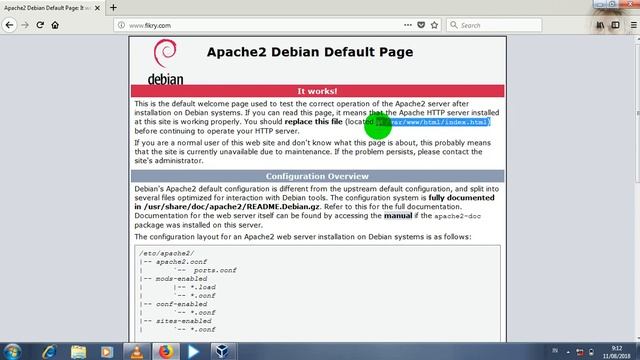640x360 pixels.
Task: Open VLC media player from the taskbar
Action: [x=137, y=351]
